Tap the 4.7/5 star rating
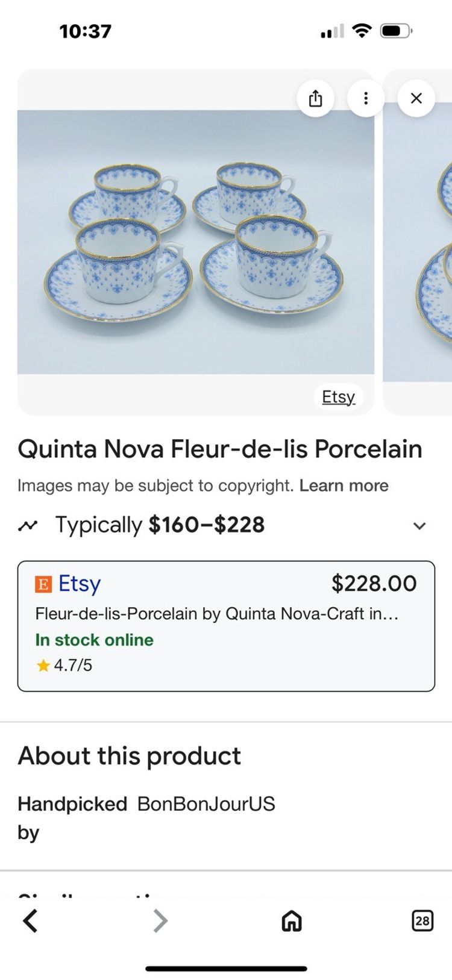Viewport: 452px width, 980px height. pos(64,665)
